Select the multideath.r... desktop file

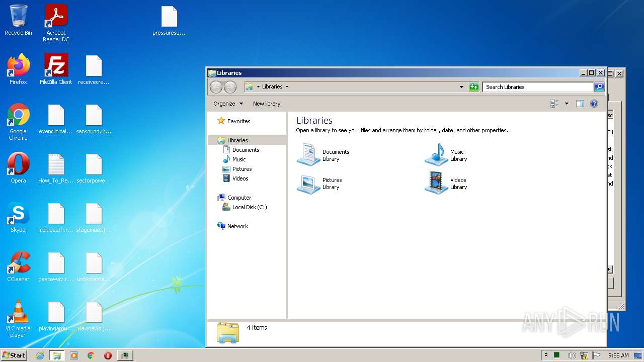coord(56,217)
